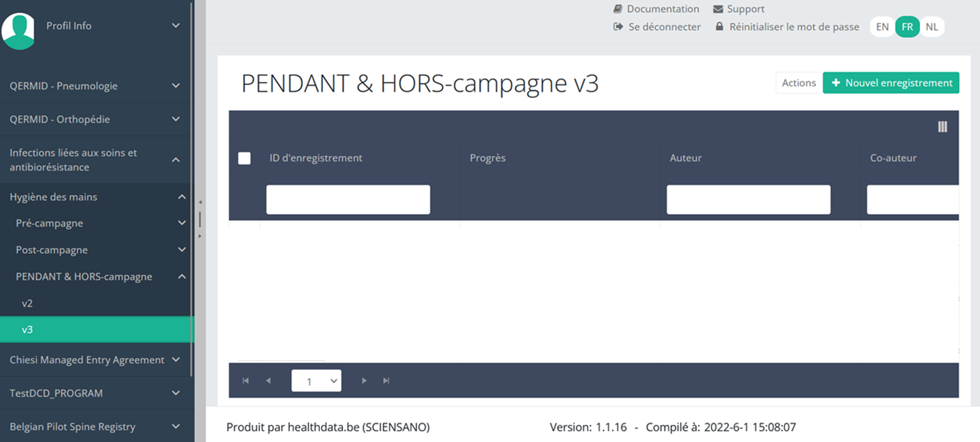980x442 pixels.
Task: Open the page number dropdown
Action: [x=316, y=381]
